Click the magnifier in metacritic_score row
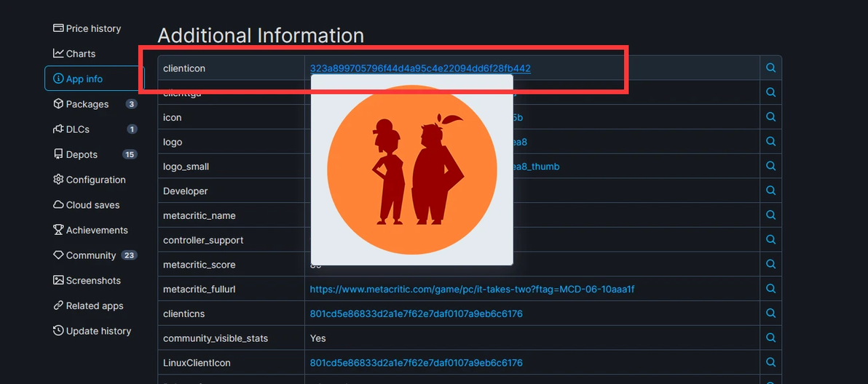The width and height of the screenshot is (868, 384). click(770, 264)
